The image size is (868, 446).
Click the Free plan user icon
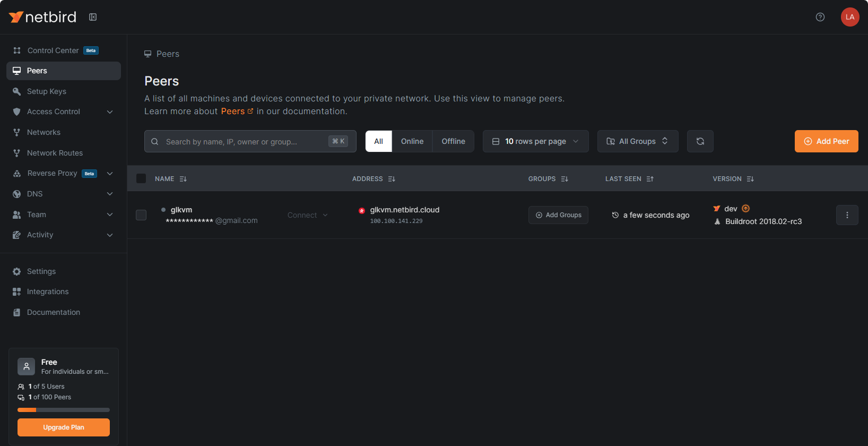click(x=27, y=366)
